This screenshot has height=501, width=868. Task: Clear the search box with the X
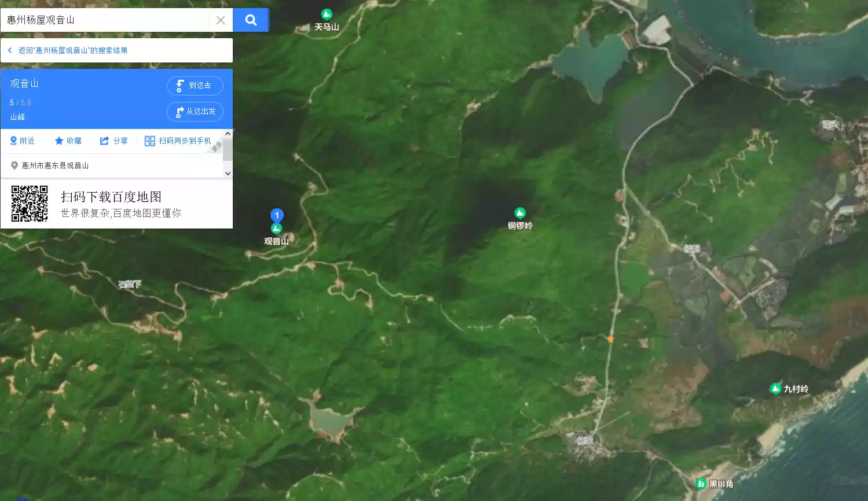(221, 20)
